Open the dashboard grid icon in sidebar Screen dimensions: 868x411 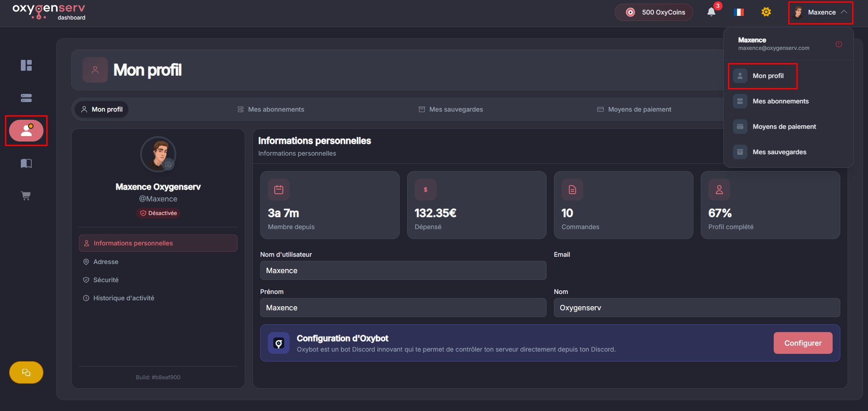(26, 65)
